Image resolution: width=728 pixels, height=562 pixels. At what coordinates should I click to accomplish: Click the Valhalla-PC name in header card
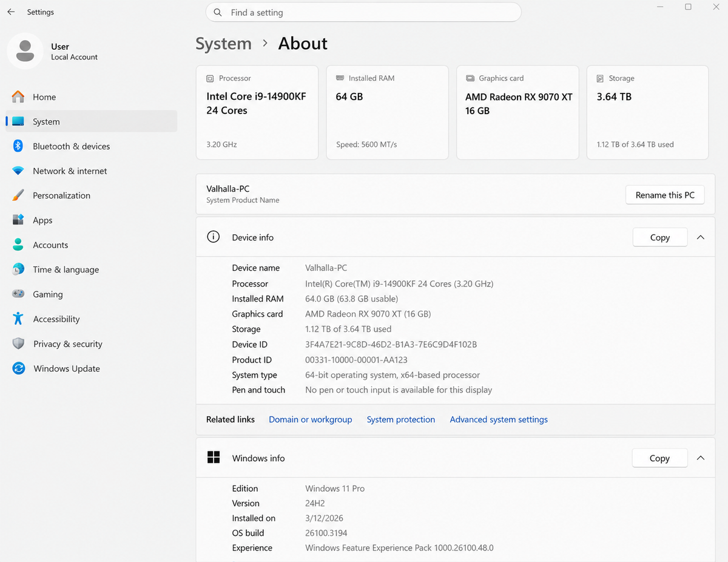coord(227,189)
